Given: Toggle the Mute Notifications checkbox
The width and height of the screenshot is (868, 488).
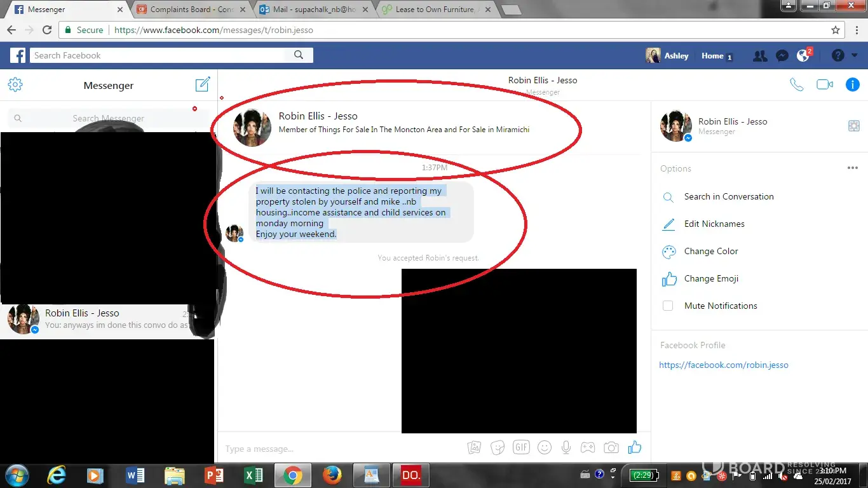Looking at the screenshot, I should [x=668, y=306].
